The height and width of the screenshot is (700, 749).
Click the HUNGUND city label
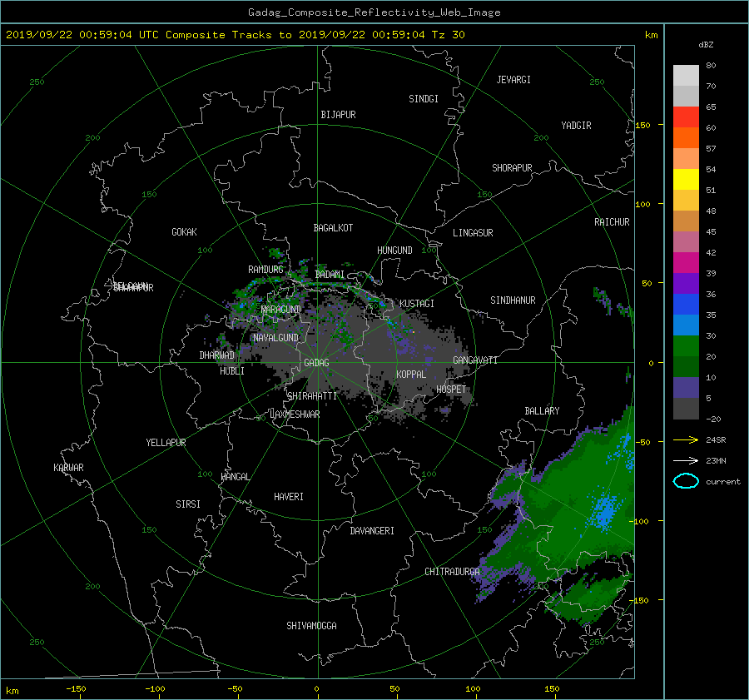(394, 251)
